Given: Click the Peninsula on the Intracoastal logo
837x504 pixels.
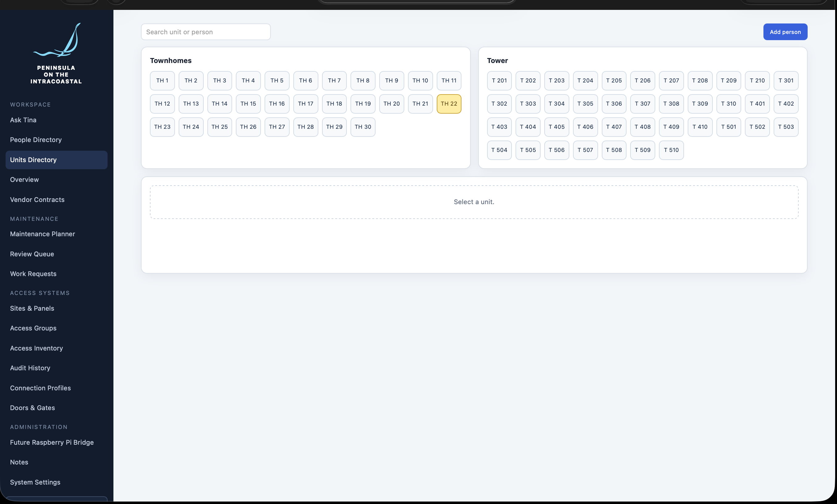Looking at the screenshot, I should 56,53.
